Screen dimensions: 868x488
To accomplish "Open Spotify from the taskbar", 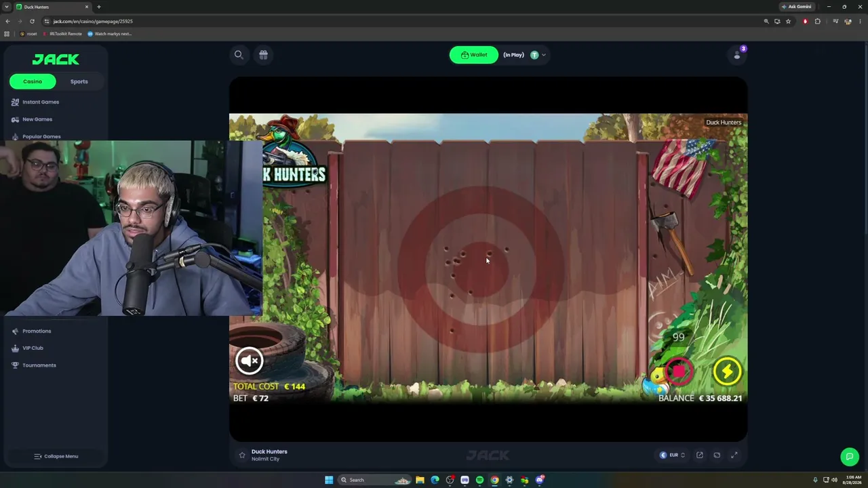I will pyautogui.click(x=479, y=480).
